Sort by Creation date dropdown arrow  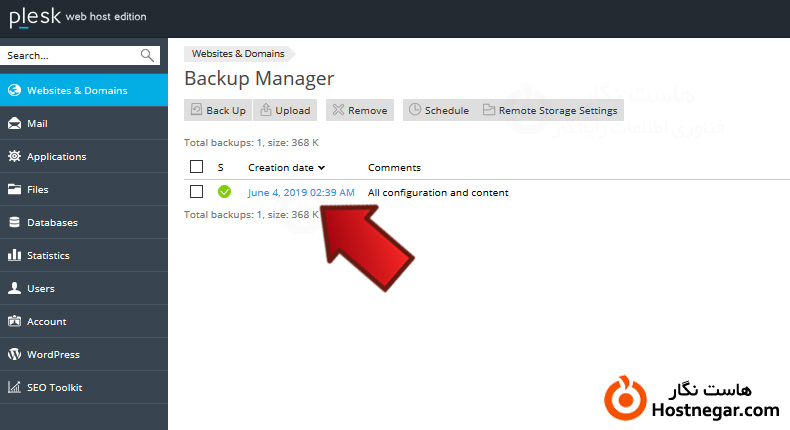coord(322,168)
